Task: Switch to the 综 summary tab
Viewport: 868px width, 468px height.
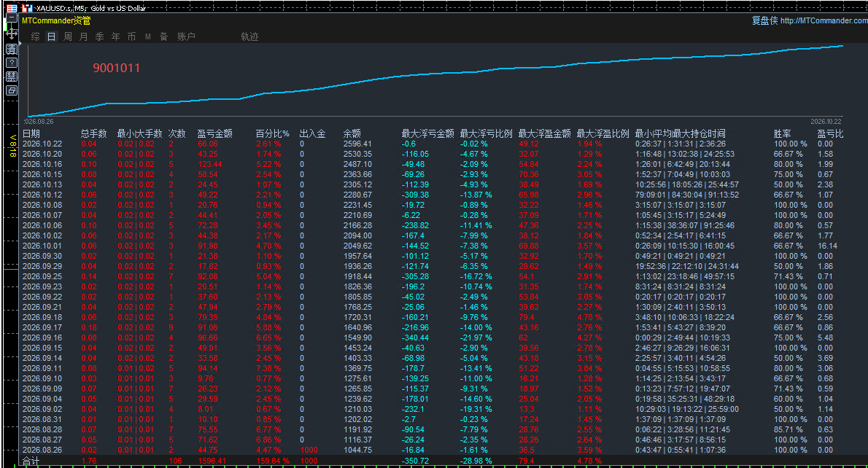Action: point(36,36)
